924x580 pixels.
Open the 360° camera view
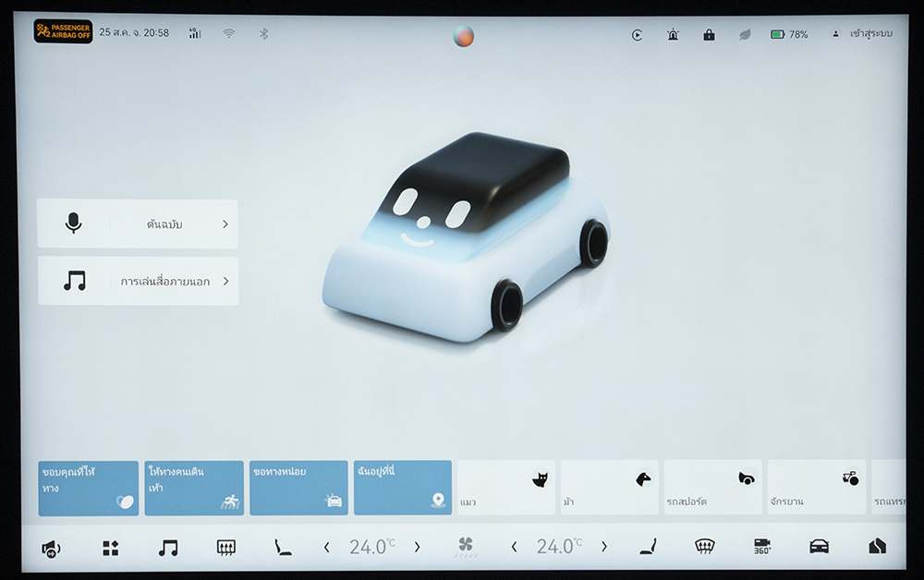761,547
